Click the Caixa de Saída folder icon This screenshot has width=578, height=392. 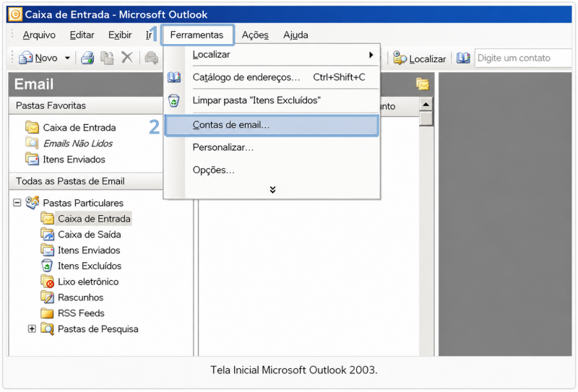click(47, 235)
